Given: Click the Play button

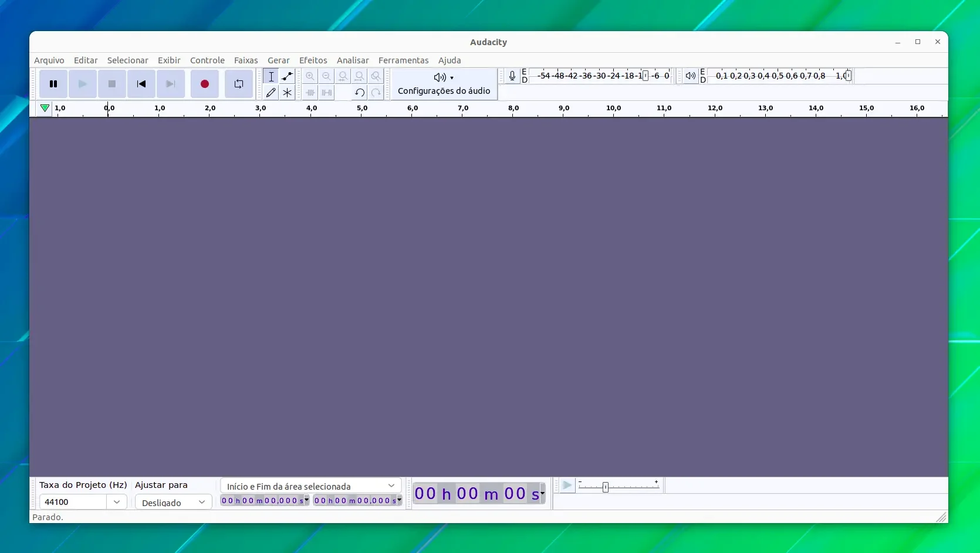Looking at the screenshot, I should point(83,84).
